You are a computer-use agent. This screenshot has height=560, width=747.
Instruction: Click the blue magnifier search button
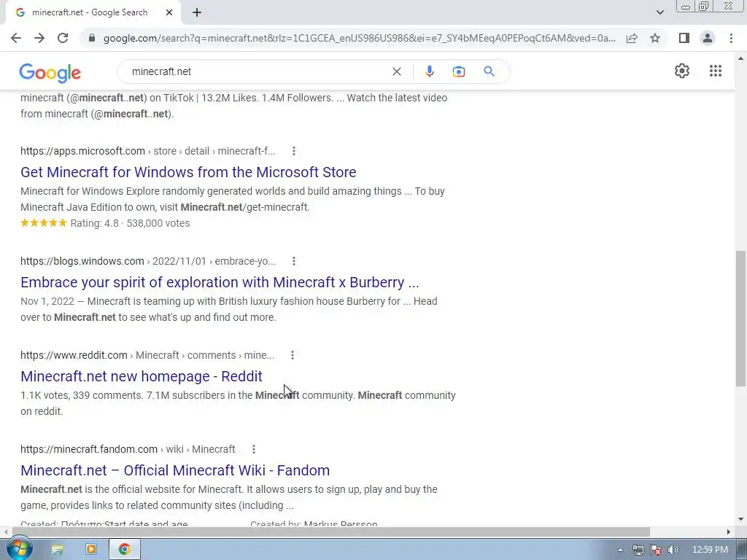[489, 71]
